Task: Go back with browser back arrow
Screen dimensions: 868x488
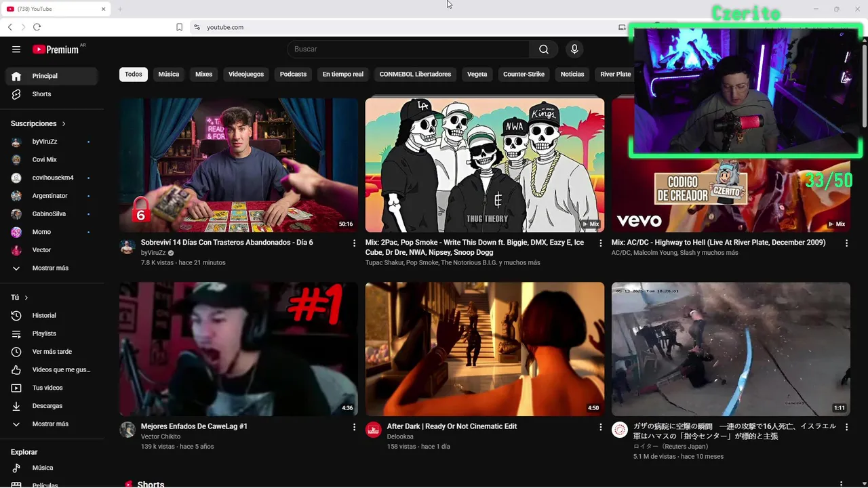Action: [10, 27]
